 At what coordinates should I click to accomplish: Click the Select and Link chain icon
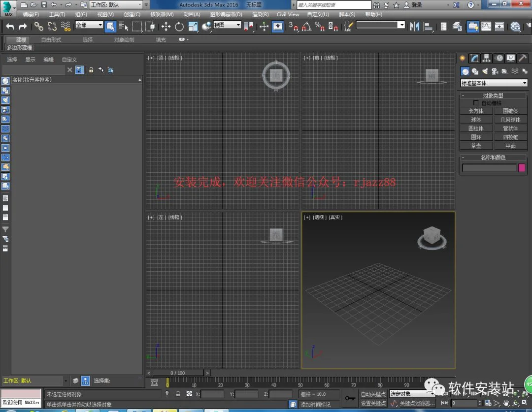39,27
